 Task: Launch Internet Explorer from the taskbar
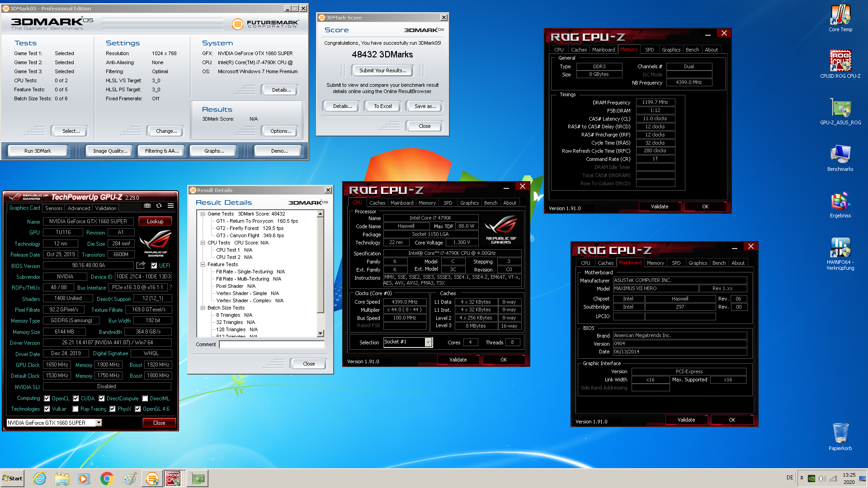click(x=40, y=478)
